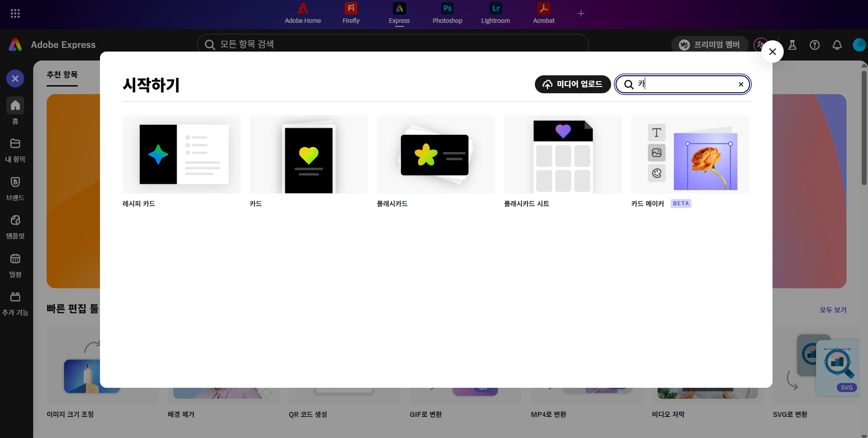This screenshot has width=868, height=438.
Task: Click 모두 보기 link
Action: [833, 310]
